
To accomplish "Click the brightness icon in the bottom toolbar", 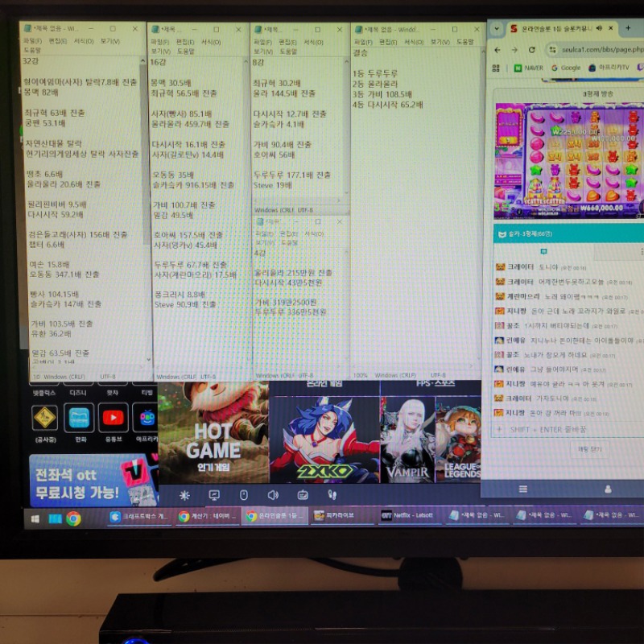I will pos(185,495).
